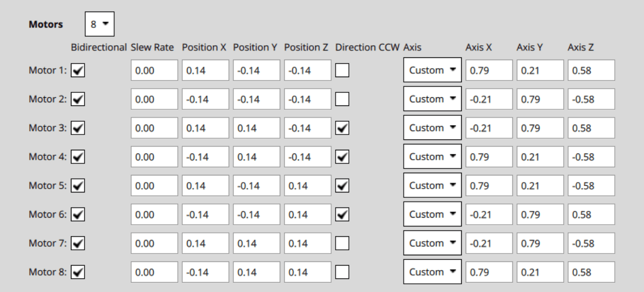The height and width of the screenshot is (292, 644).
Task: Select the Axis X value for Motor 7
Action: point(489,243)
